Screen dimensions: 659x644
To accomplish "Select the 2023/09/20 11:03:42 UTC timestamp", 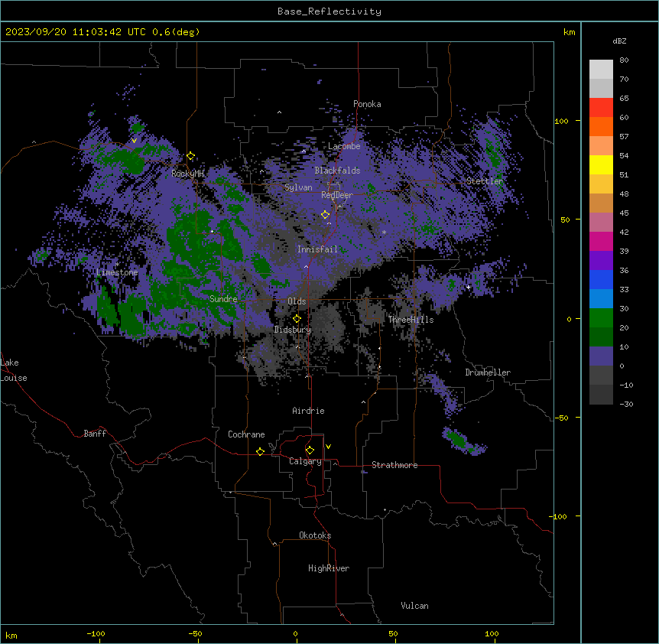I will [102, 32].
